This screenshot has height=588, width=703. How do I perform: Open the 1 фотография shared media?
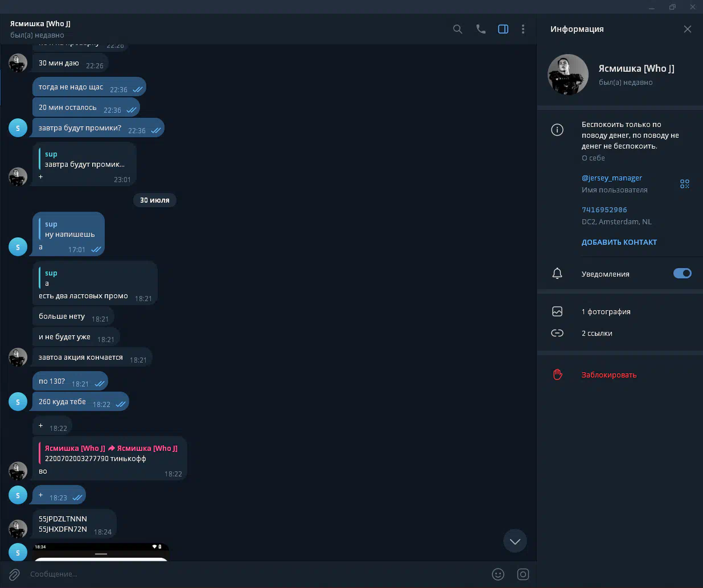tap(620, 311)
